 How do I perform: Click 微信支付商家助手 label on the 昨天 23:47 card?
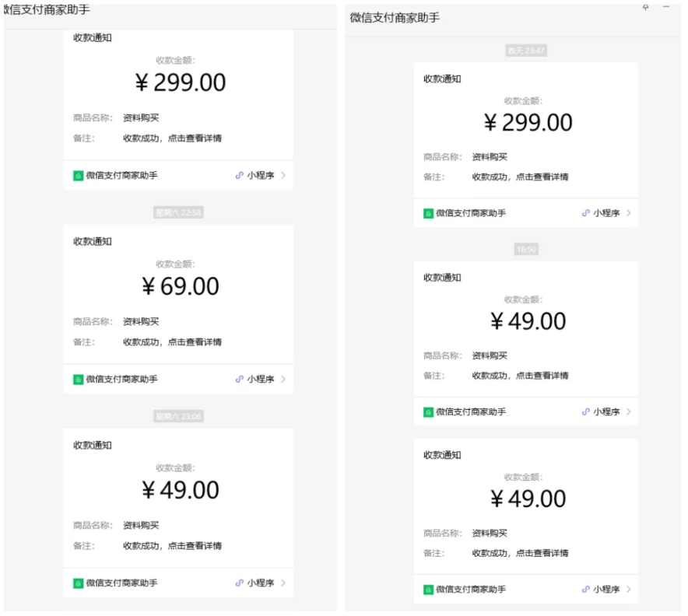[x=470, y=213]
